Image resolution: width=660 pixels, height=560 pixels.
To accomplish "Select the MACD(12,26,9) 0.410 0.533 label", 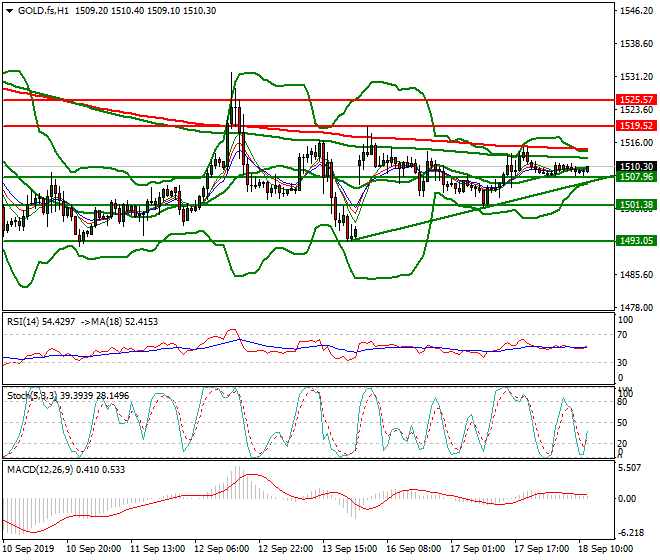I will pos(66,469).
